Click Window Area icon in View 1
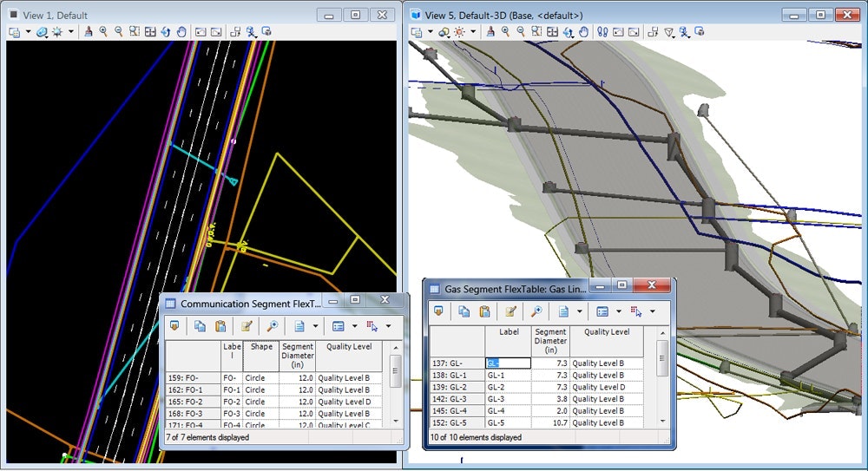This screenshot has width=868, height=471. tap(135, 31)
